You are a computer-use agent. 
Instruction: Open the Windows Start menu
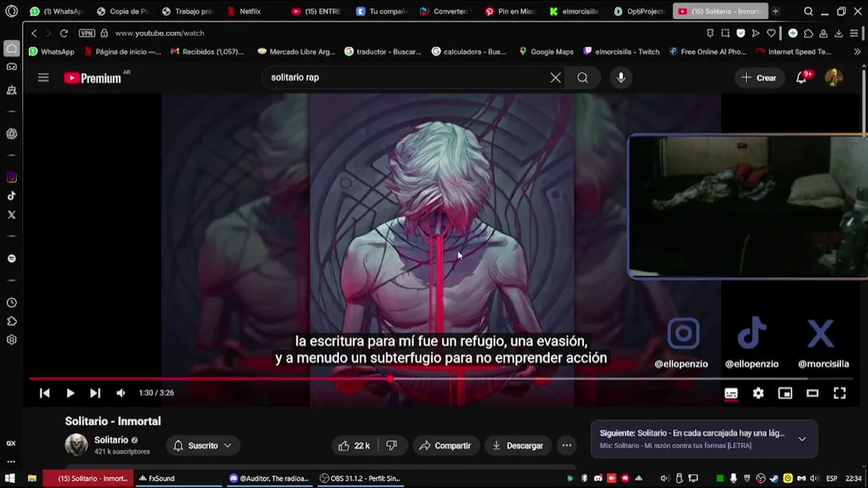10,479
